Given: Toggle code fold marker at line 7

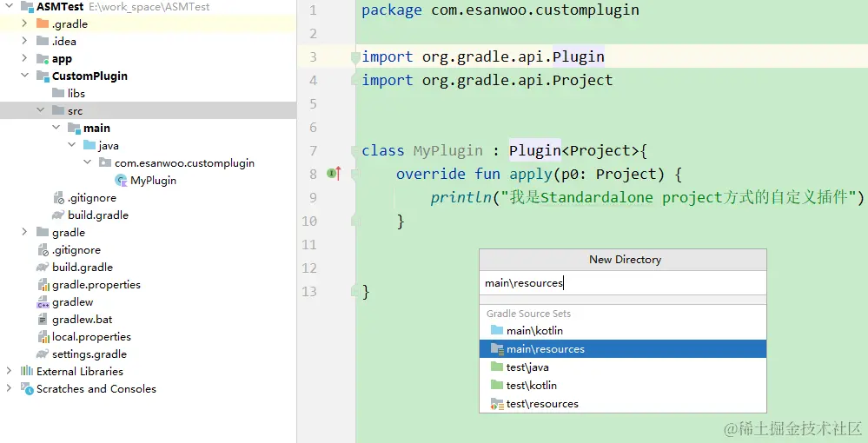Looking at the screenshot, I should tap(355, 150).
